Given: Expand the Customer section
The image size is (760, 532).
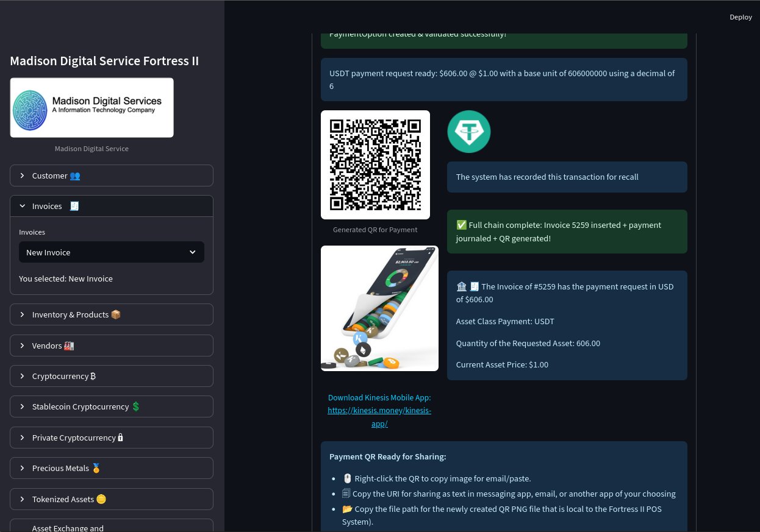Looking at the screenshot, I should (112, 176).
